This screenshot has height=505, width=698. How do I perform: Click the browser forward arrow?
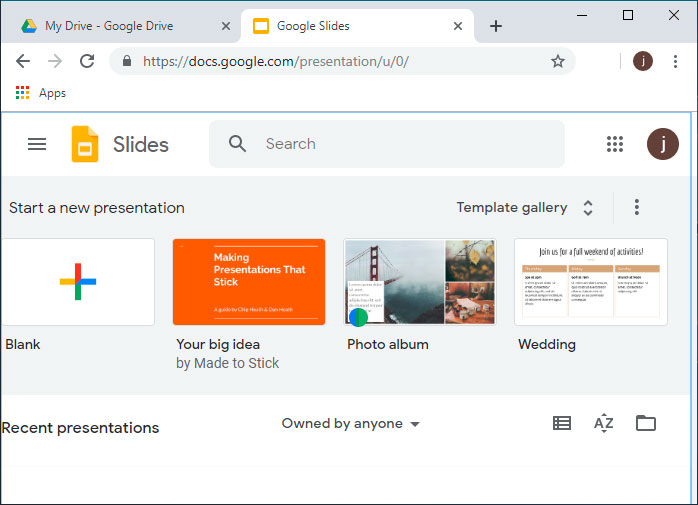point(55,61)
